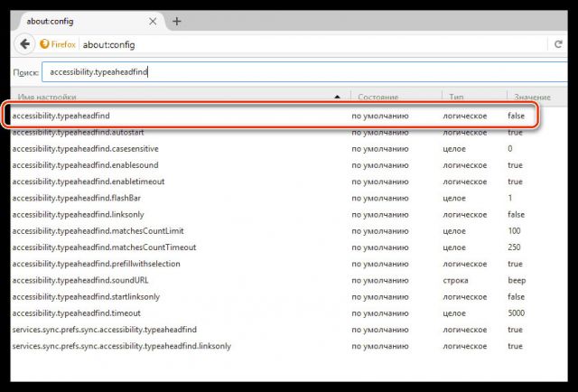Image resolution: width=578 pixels, height=392 pixels.
Task: Select accessibility.typeaheadfind.timeout row
Action: click(x=289, y=313)
